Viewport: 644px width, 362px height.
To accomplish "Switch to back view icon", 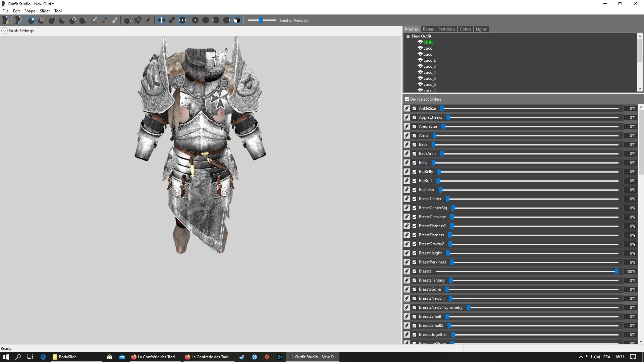I will (206, 20).
